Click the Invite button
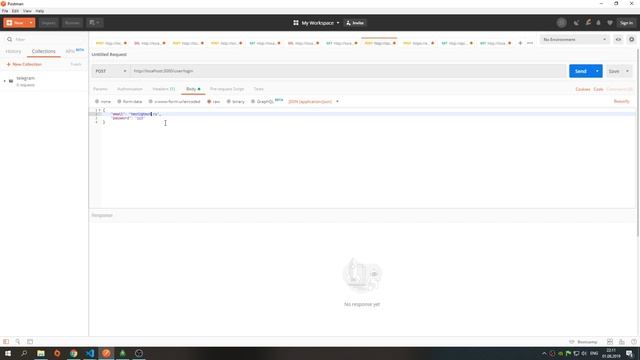The image size is (640, 360). coord(355,23)
